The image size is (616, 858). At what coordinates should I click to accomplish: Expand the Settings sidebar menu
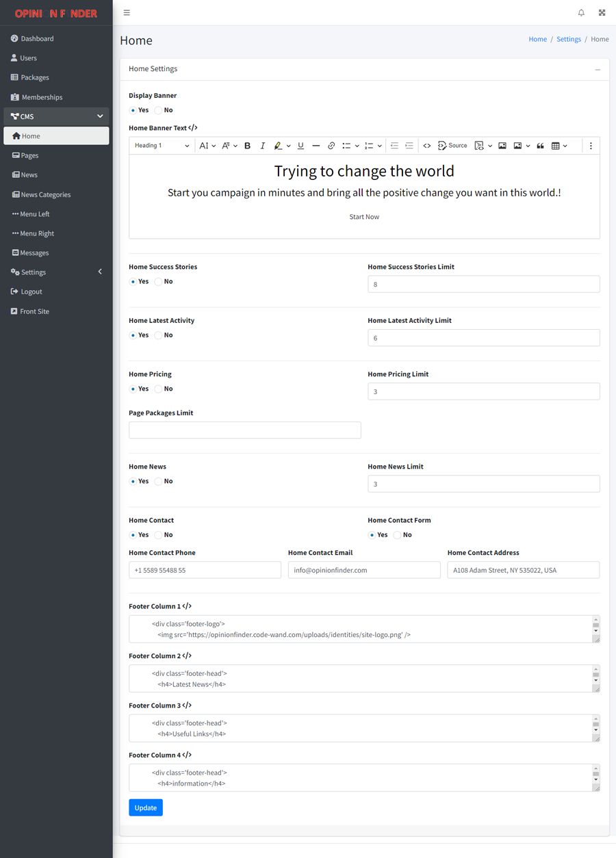pyautogui.click(x=56, y=272)
